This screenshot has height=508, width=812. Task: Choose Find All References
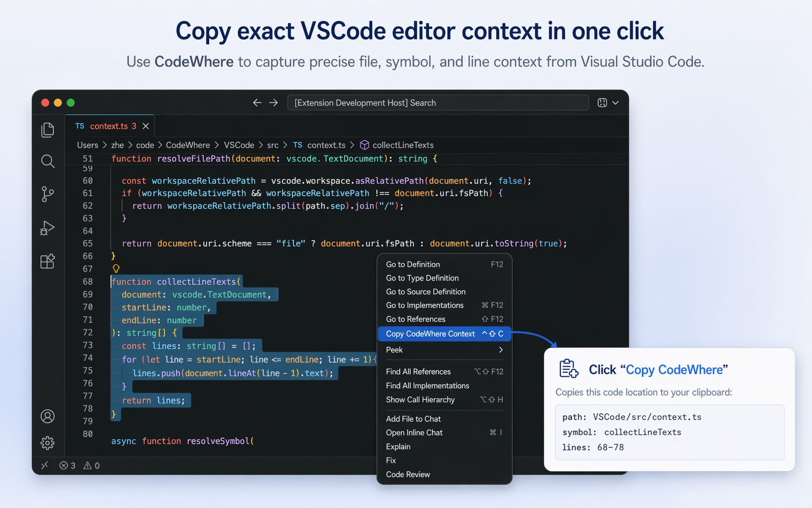click(444, 372)
